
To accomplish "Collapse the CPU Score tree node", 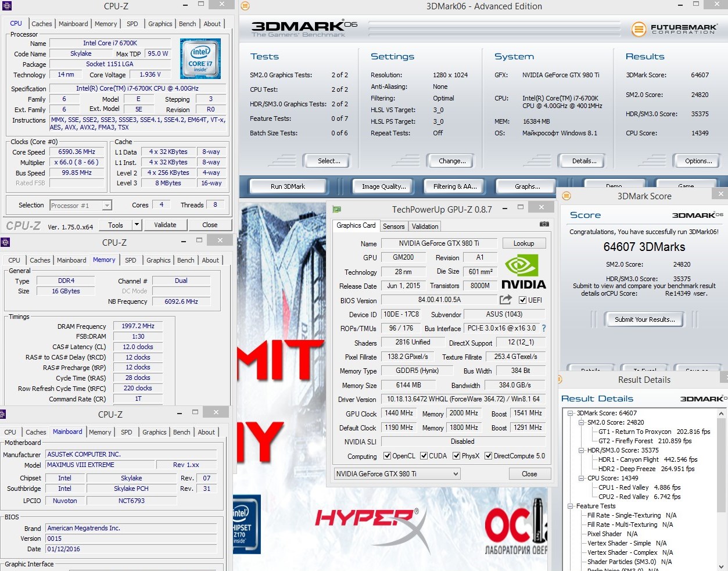I will tap(581, 478).
